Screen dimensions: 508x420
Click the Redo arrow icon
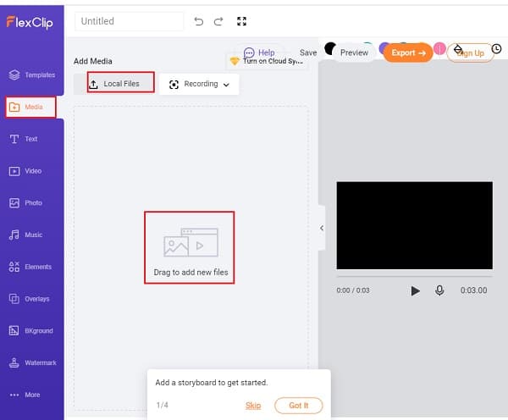[x=218, y=21]
